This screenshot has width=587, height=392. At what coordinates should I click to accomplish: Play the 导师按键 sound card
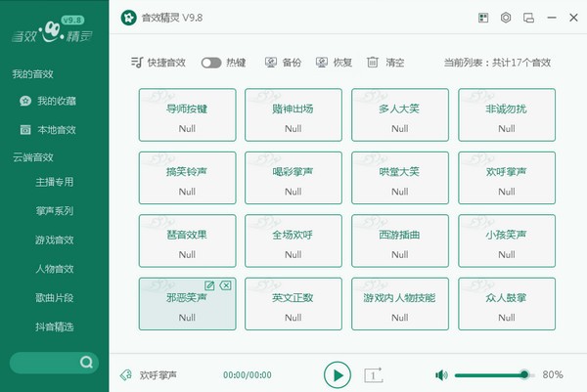[x=187, y=114]
